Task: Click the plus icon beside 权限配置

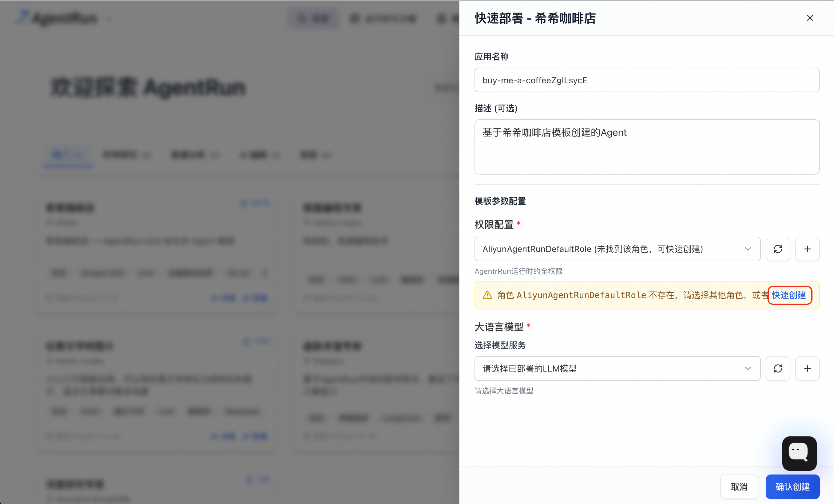Action: click(x=807, y=249)
